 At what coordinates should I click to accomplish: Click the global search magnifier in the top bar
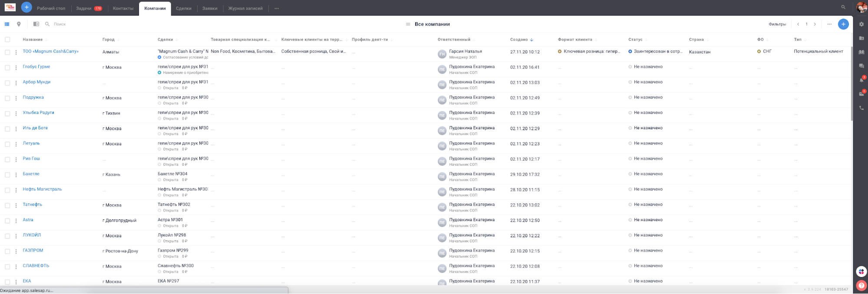(x=843, y=7)
